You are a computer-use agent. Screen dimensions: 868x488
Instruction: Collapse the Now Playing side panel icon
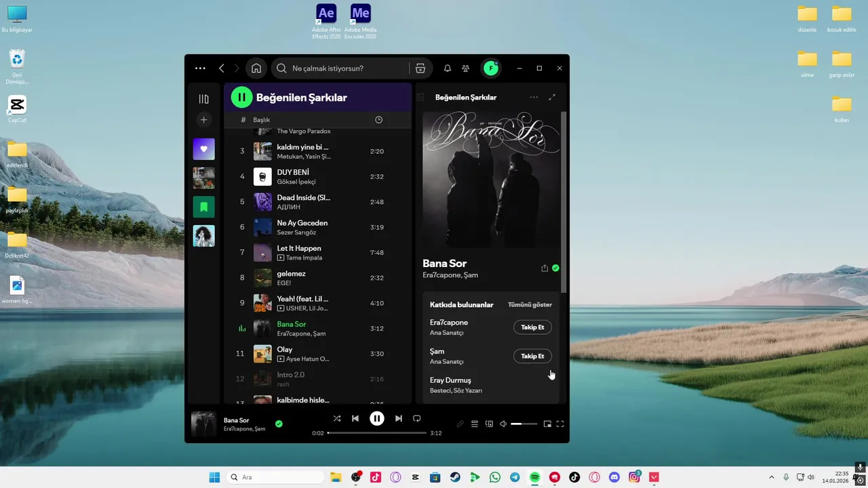point(420,98)
